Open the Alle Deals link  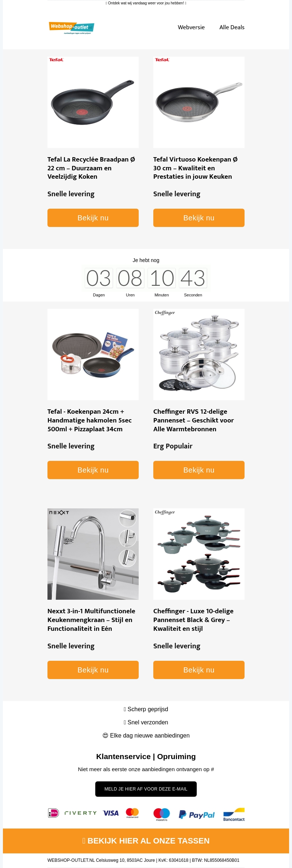pos(232,27)
